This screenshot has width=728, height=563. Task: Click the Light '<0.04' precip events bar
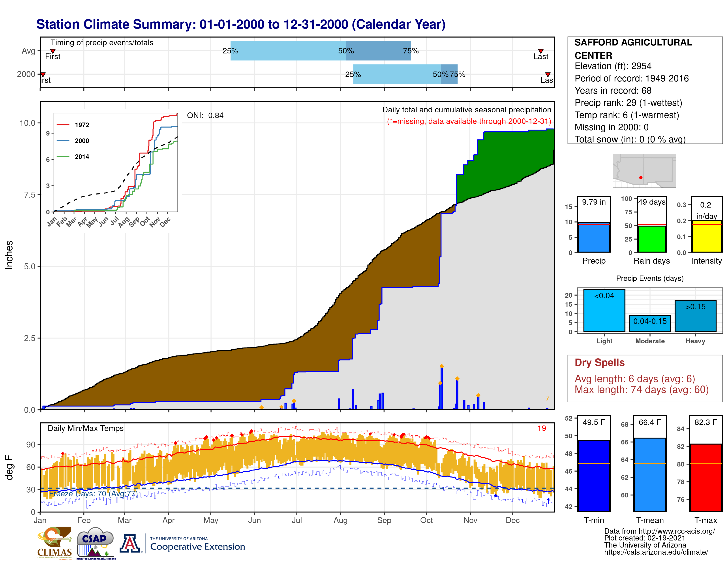point(604,310)
